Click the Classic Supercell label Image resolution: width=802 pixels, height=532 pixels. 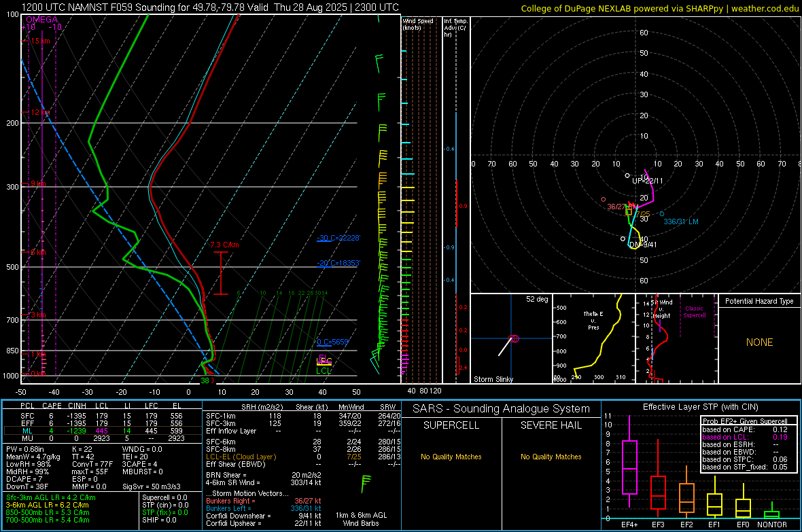pyautogui.click(x=695, y=312)
